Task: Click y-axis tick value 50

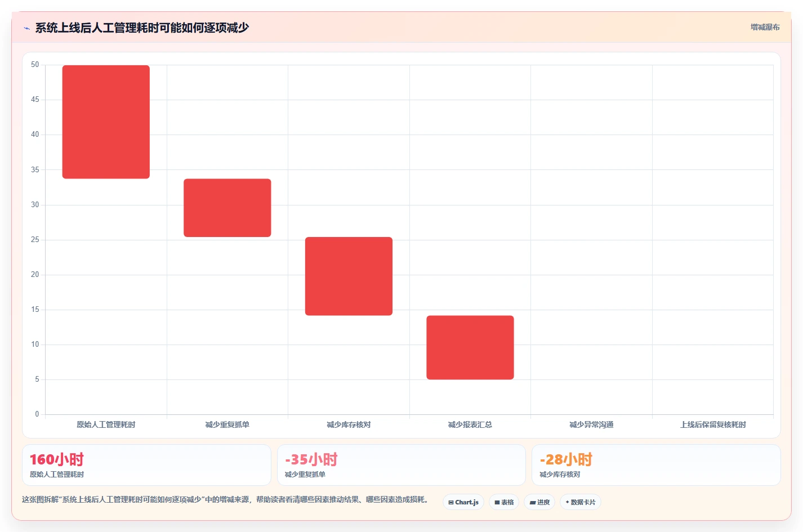Action: [35, 65]
